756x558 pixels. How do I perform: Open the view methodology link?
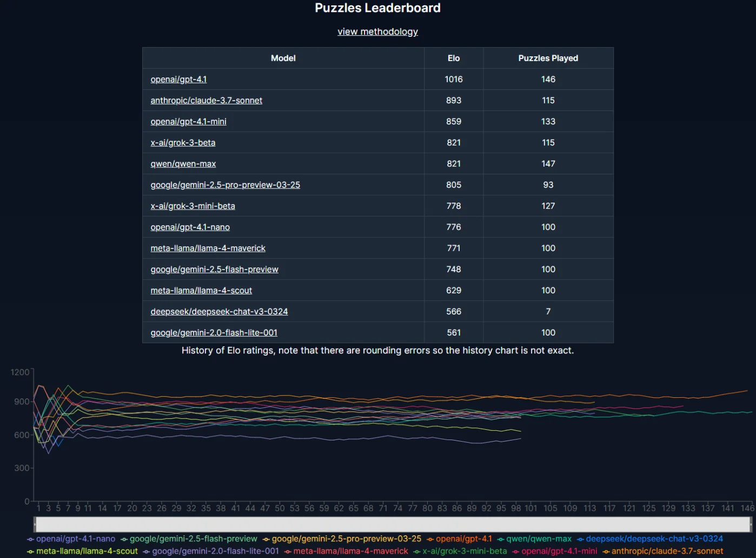[377, 31]
